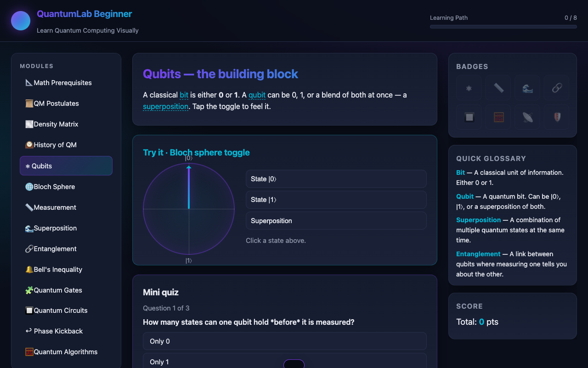Open the Qubits module in sidebar
588x368 pixels.
[x=66, y=166]
